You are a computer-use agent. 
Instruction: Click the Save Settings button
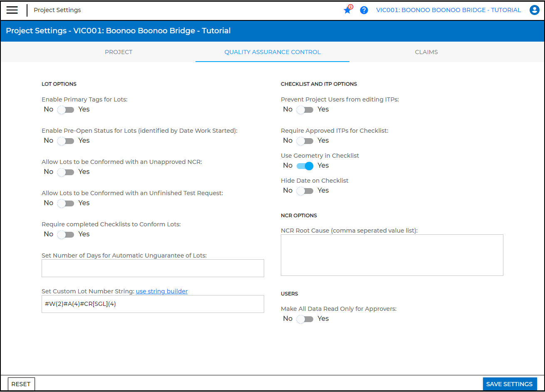[509, 384]
